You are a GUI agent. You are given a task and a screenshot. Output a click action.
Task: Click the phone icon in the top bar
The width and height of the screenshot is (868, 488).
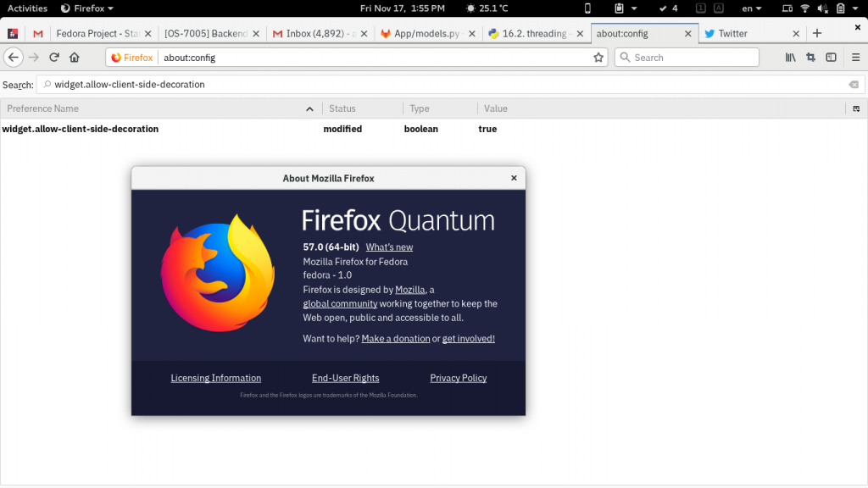(588, 8)
